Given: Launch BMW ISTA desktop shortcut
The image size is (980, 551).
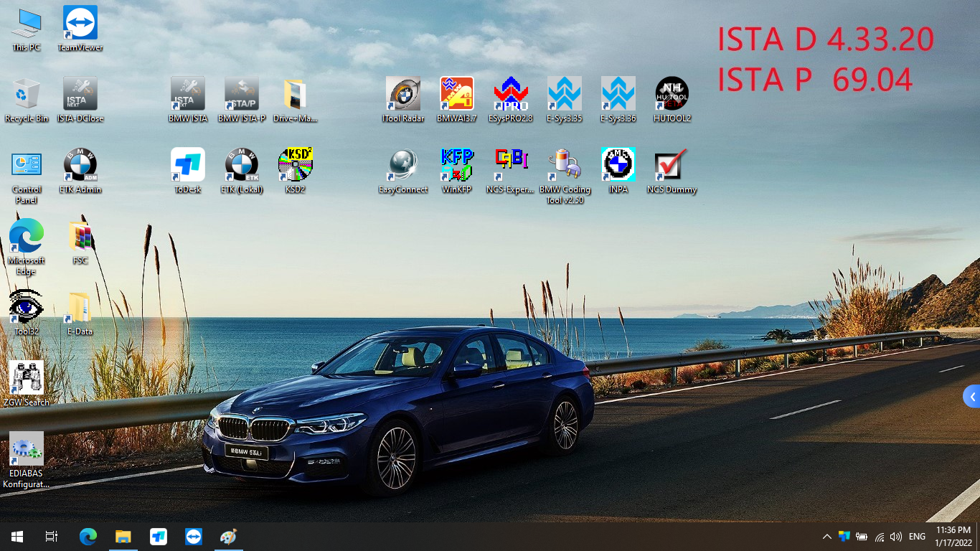Looking at the screenshot, I should (188, 100).
